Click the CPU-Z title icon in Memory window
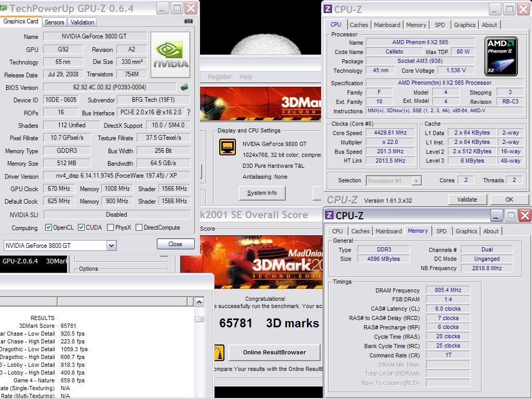 (329, 215)
